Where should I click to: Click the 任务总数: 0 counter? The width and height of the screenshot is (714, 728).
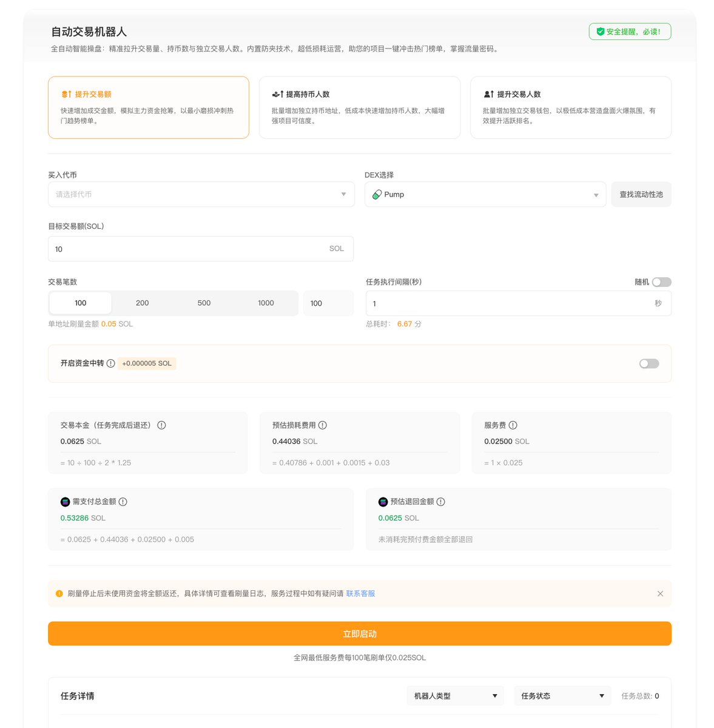pyautogui.click(x=640, y=696)
